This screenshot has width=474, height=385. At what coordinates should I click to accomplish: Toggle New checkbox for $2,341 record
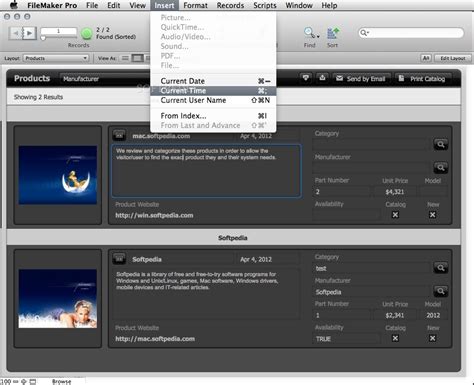pyautogui.click(x=432, y=338)
